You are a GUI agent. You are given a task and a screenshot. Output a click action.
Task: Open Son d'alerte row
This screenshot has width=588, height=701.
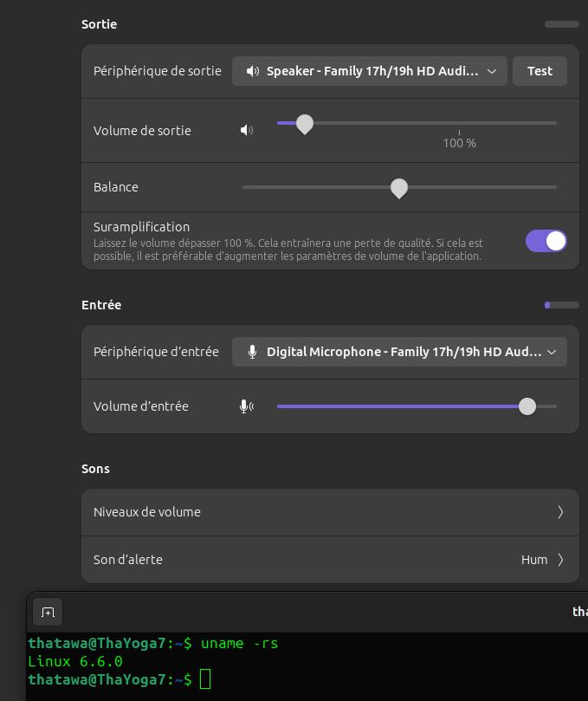(330, 560)
